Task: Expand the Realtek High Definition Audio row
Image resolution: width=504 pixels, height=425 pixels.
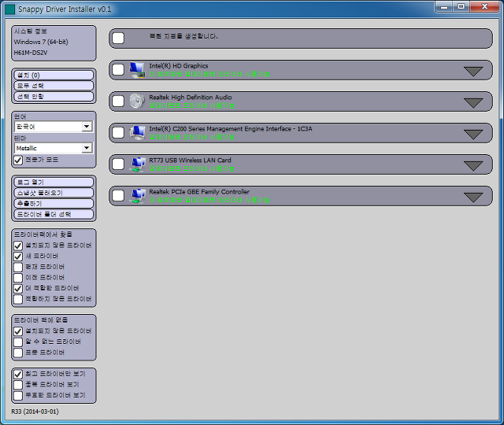Action: click(x=473, y=102)
